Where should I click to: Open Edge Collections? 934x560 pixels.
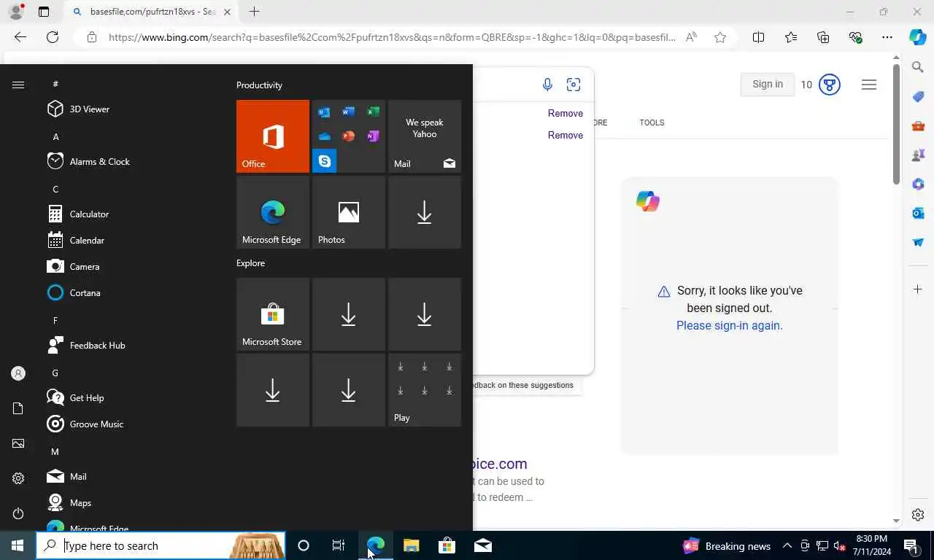[823, 37]
